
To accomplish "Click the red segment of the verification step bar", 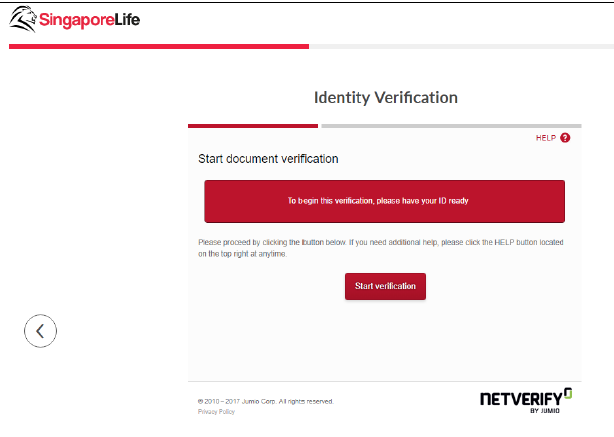I will click(x=252, y=126).
